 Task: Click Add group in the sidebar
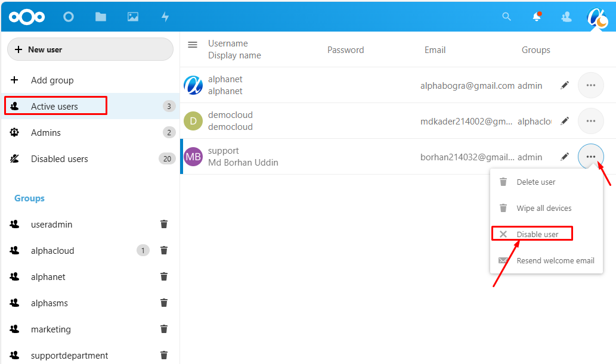(52, 80)
